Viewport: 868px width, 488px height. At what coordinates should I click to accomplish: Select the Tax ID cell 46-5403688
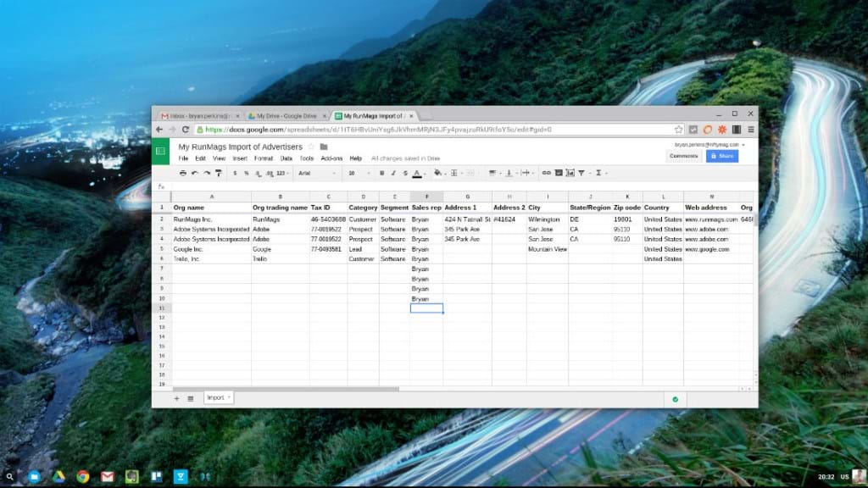328,219
